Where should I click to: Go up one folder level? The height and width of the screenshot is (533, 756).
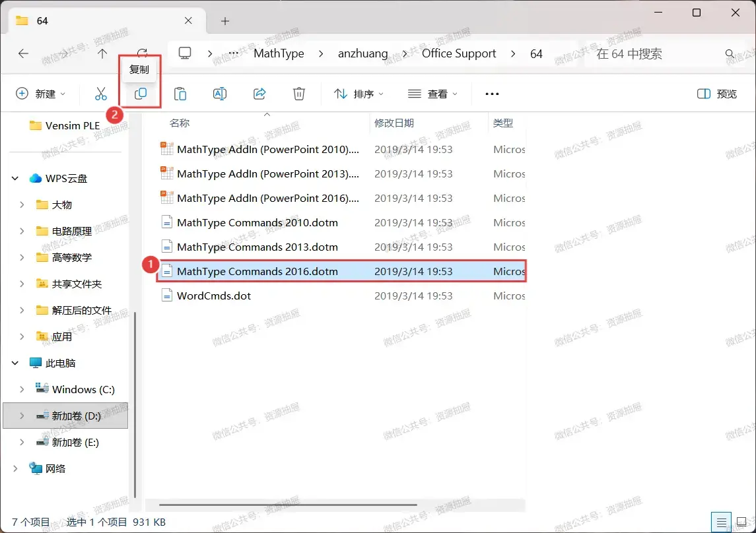click(x=102, y=53)
